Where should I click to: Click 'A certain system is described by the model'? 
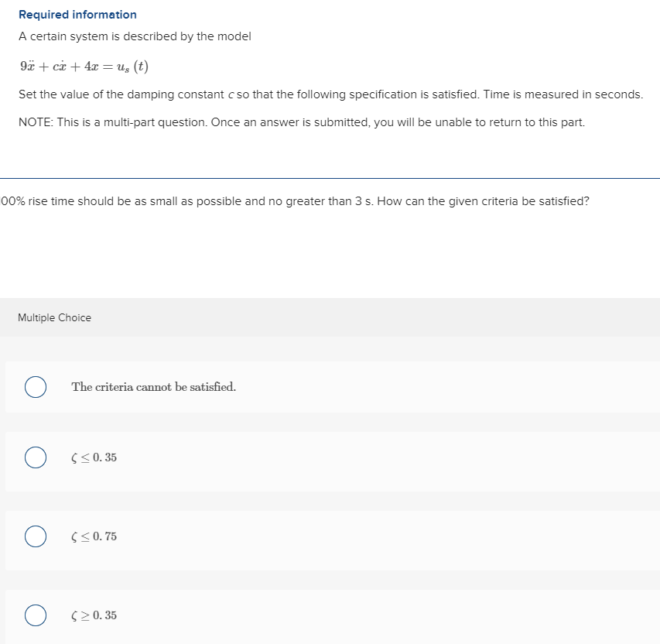pyautogui.click(x=135, y=36)
